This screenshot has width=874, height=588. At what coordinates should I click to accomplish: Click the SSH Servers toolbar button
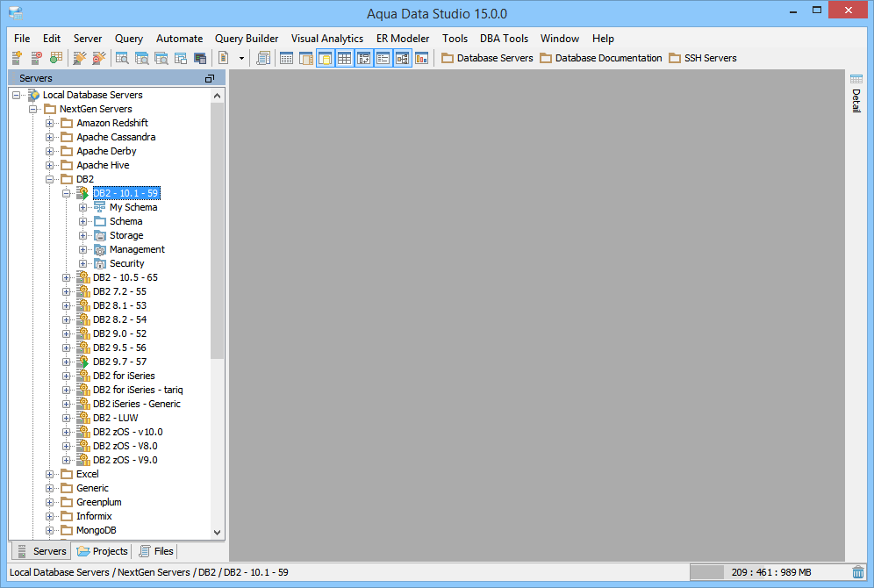(x=703, y=58)
